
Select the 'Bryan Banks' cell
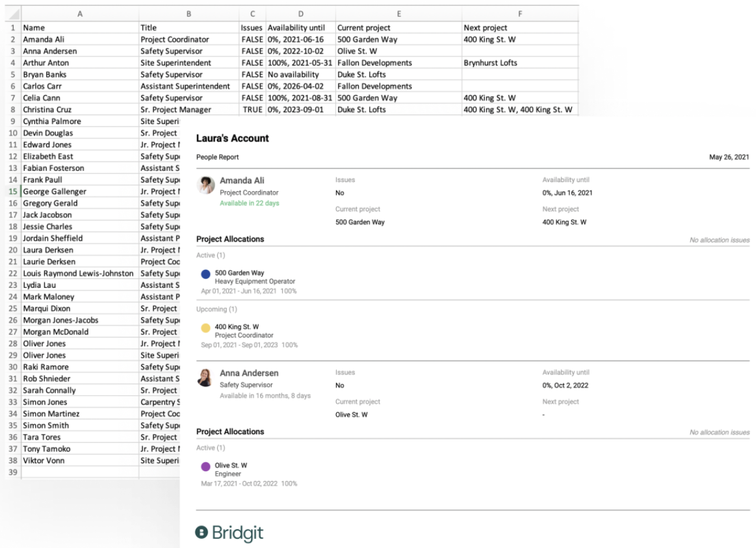tap(80, 74)
